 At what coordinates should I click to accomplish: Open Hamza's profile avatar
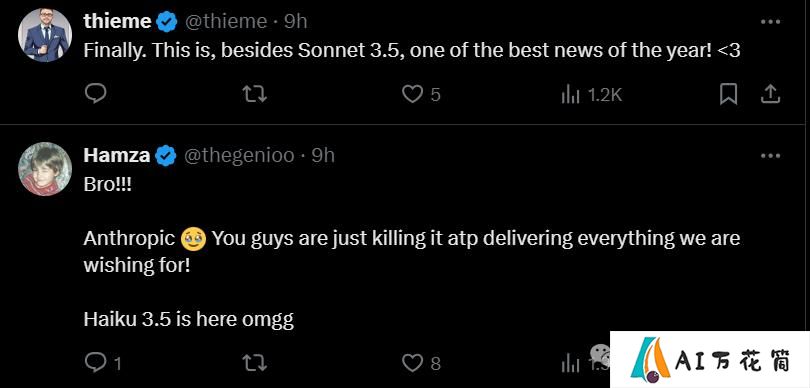[45, 169]
